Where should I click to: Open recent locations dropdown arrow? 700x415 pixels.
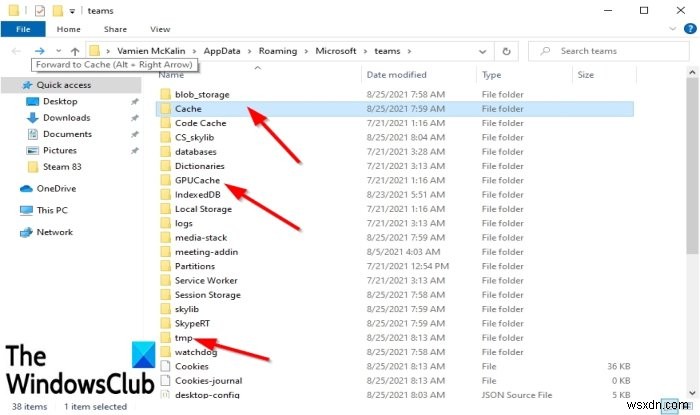tap(58, 51)
